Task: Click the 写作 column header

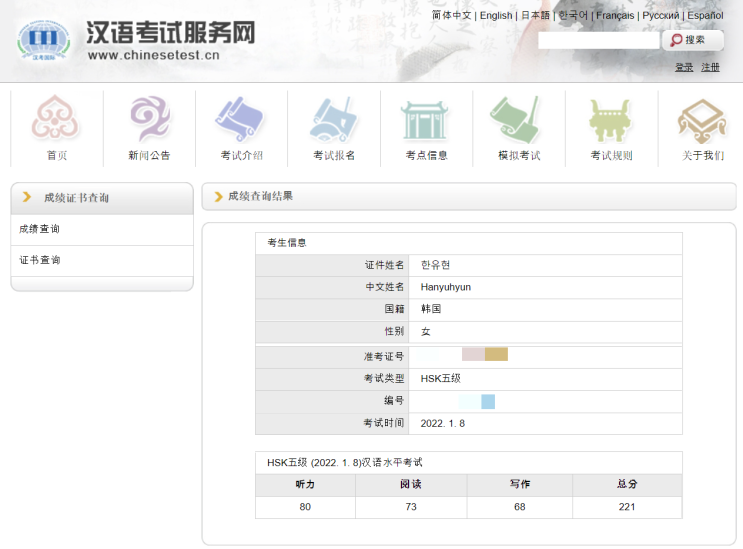Action: (520, 484)
